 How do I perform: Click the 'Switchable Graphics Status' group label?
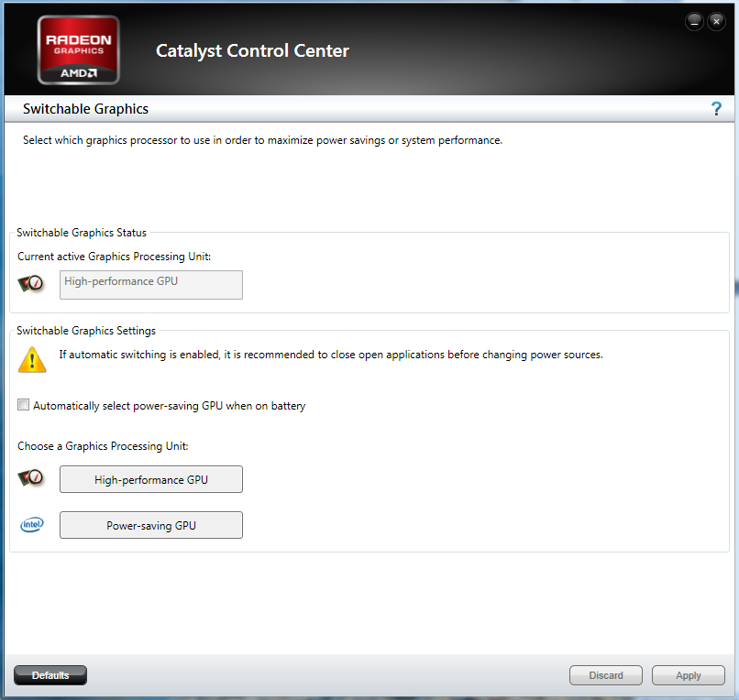coord(82,233)
